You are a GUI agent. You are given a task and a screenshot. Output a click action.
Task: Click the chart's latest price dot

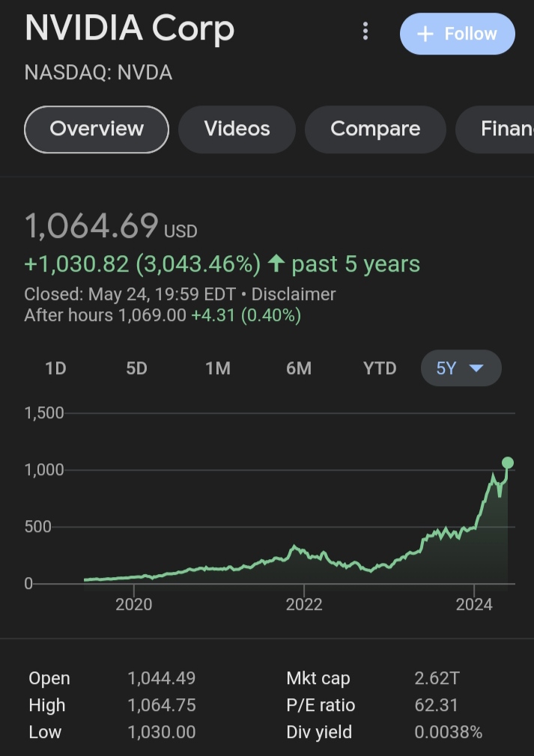coord(507,463)
